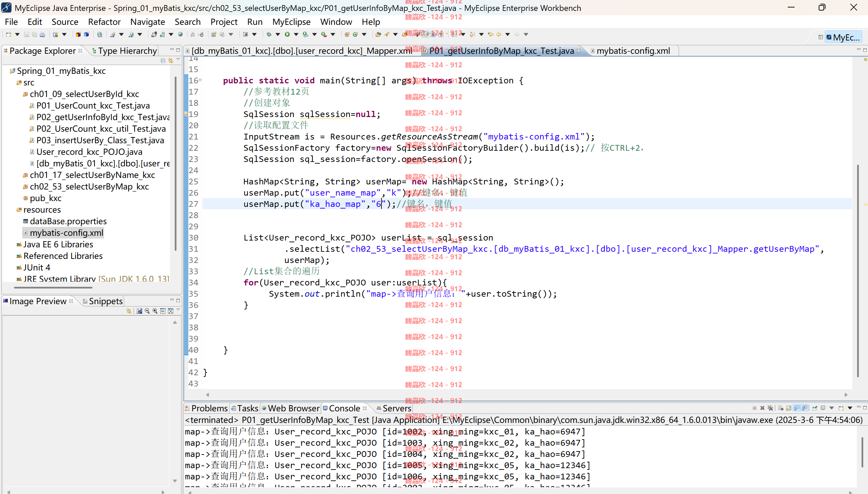Click the Open Perspective icon
Image resolution: width=868 pixels, height=494 pixels.
point(820,37)
